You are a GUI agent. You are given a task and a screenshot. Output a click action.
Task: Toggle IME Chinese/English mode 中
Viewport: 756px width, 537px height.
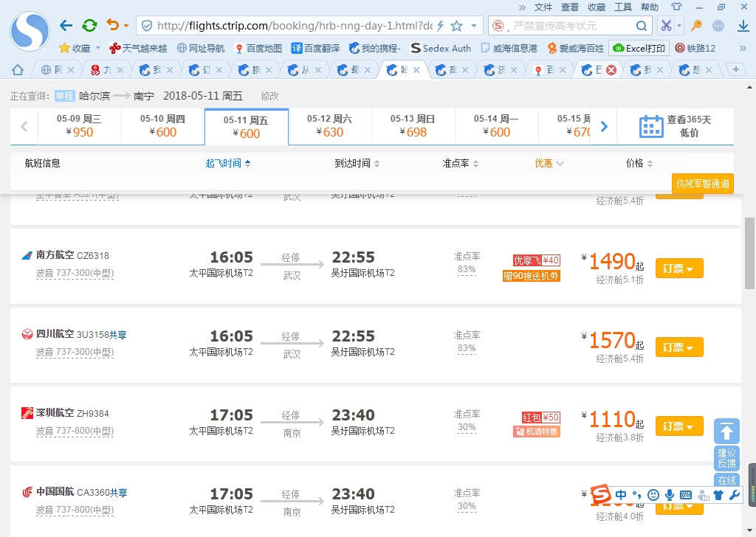point(621,495)
